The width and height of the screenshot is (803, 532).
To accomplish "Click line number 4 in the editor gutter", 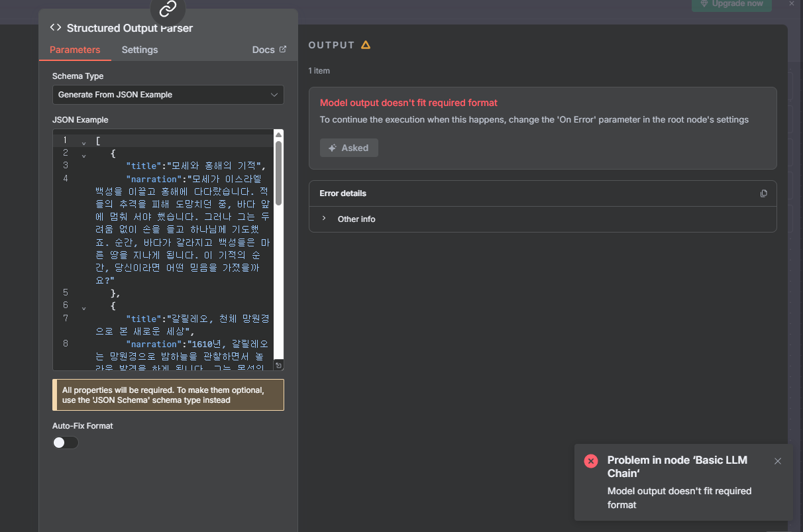I will [66, 179].
